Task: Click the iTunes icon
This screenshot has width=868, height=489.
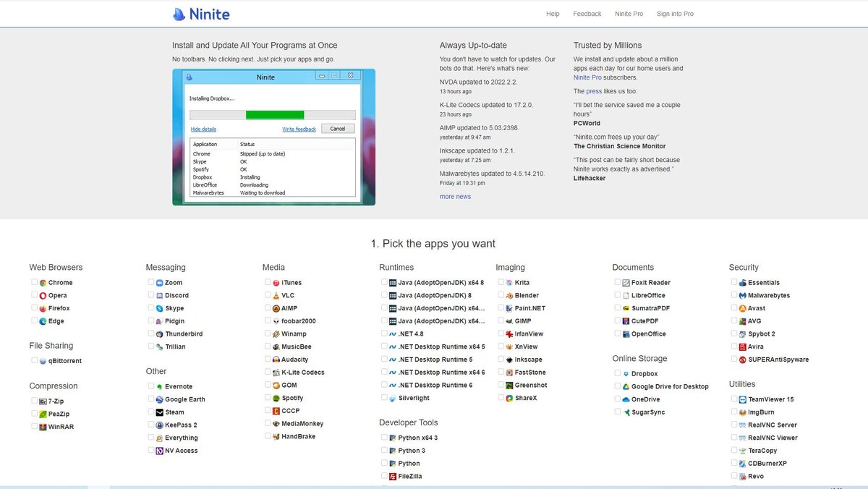Action: pos(276,283)
